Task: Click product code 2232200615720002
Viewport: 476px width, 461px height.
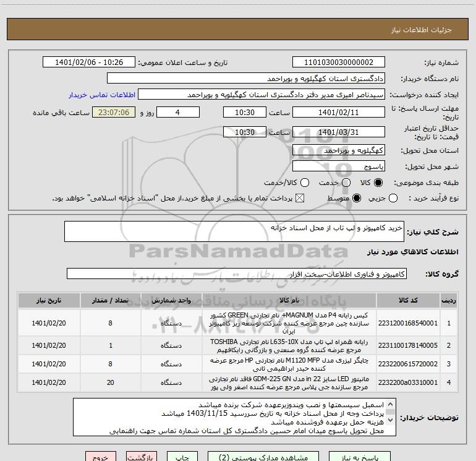Action: tap(408, 364)
